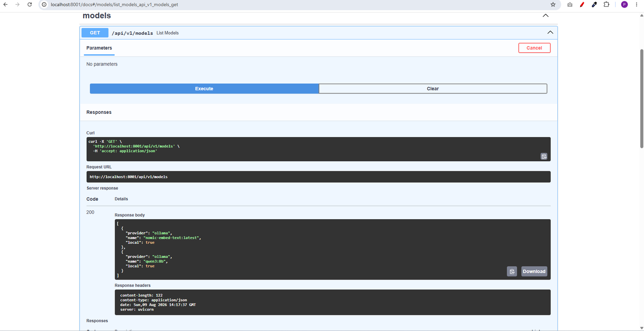Viewport: 644px width, 331px height.
Task: Select the Parameters tab
Action: coord(99,48)
